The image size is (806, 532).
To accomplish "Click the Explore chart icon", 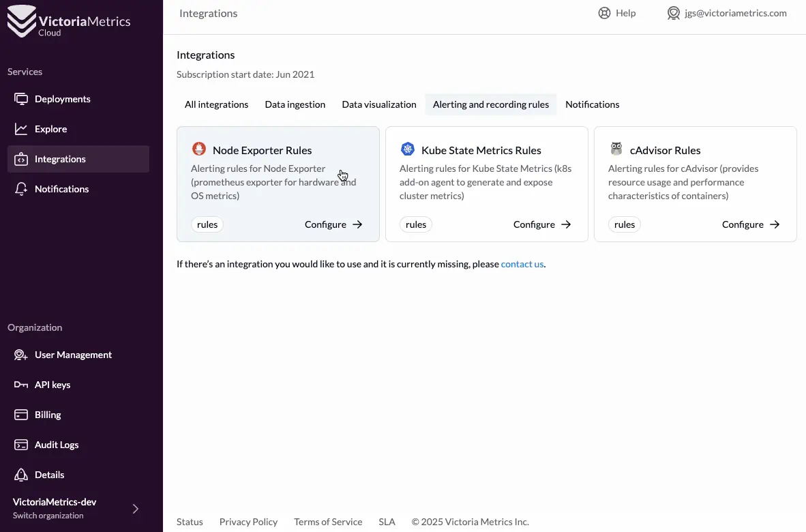I will [21, 129].
